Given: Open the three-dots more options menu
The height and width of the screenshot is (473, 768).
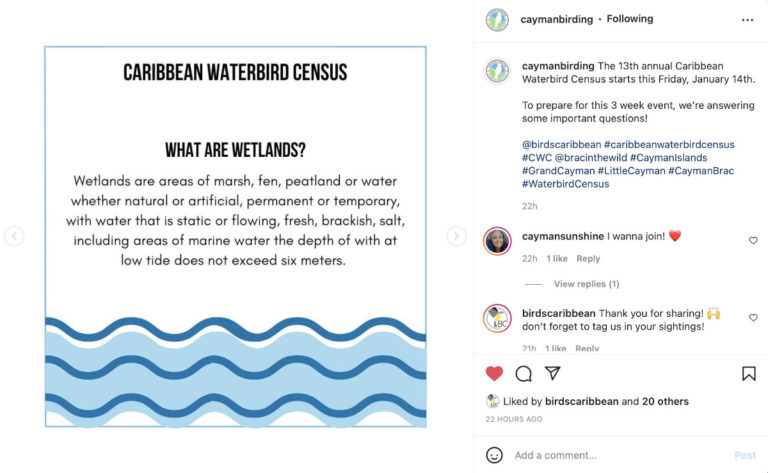Looking at the screenshot, I should click(x=747, y=19).
